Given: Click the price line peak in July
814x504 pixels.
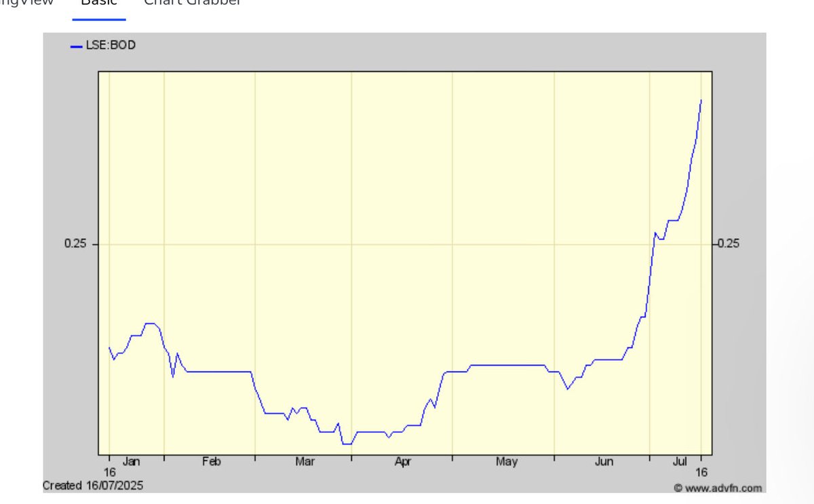Looking at the screenshot, I should click(x=701, y=100).
